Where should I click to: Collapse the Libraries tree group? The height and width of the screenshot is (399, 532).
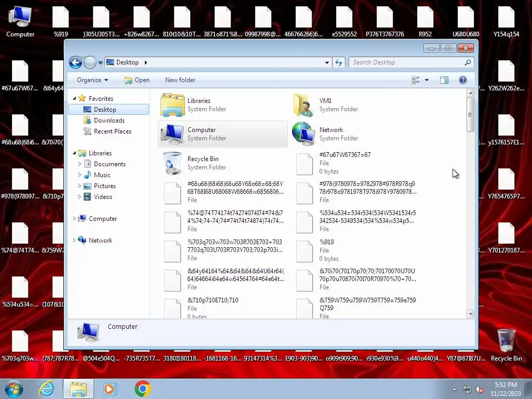pyautogui.click(x=74, y=153)
